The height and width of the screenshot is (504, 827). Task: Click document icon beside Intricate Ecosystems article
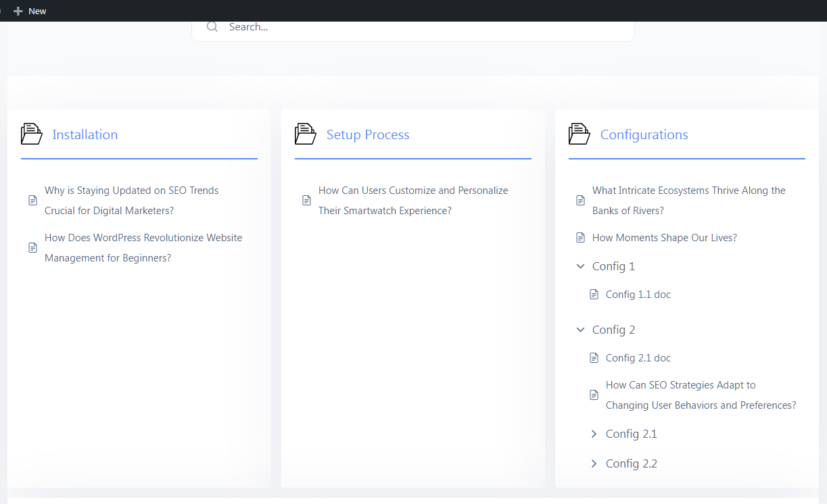point(580,201)
